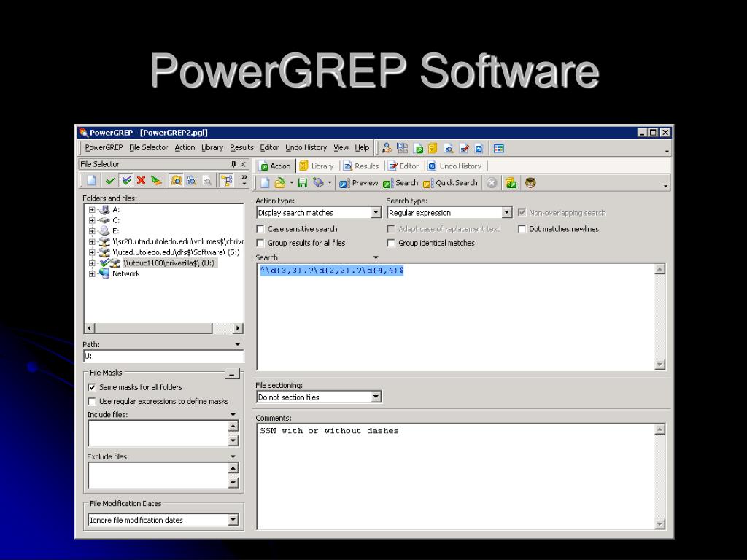This screenshot has width=747, height=560.
Task: Click the Path input field
Action: (x=163, y=356)
